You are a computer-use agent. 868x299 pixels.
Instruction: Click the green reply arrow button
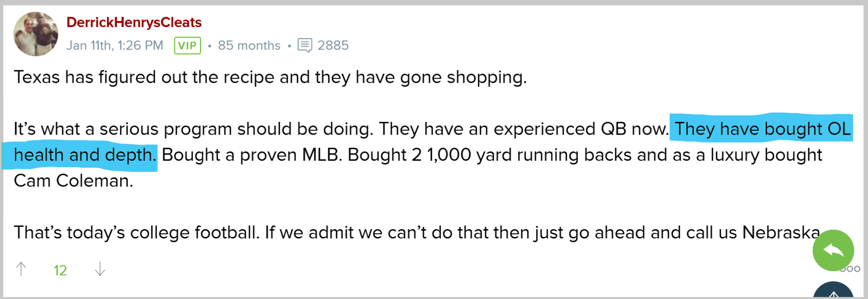tap(833, 251)
